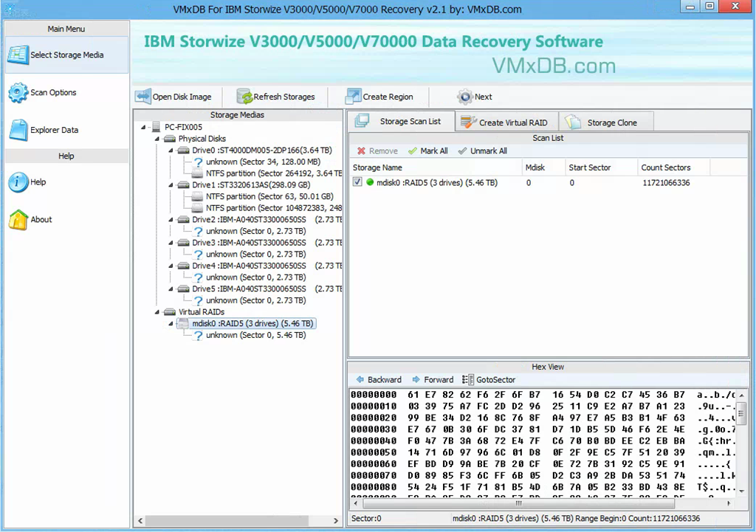Click the PC-FIX005 computer icon

(157, 127)
